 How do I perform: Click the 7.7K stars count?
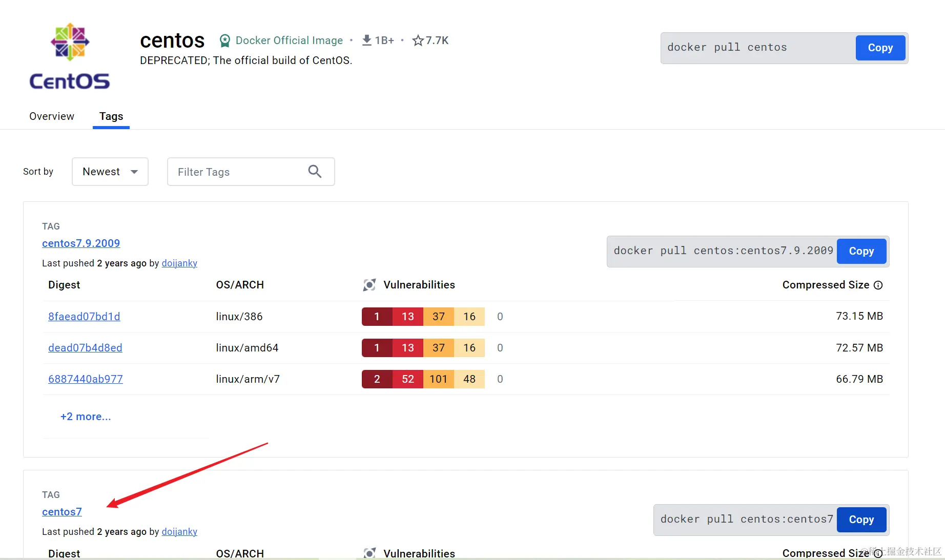point(437,40)
